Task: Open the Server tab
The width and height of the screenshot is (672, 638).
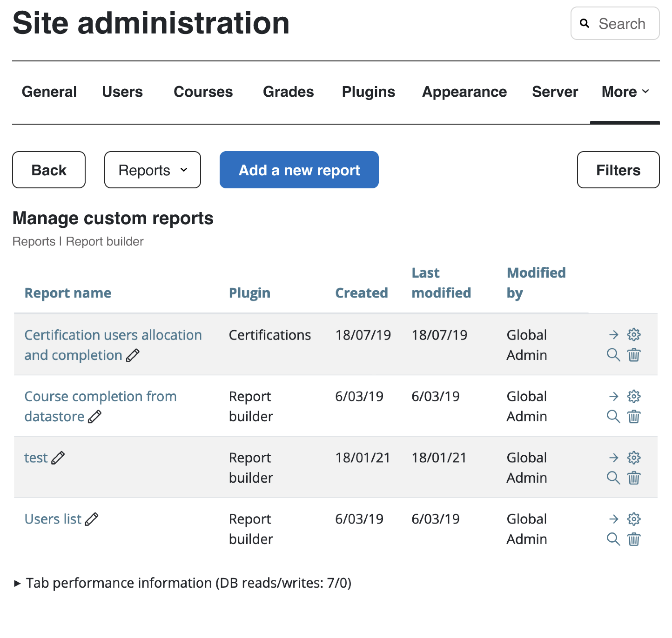Action: pyautogui.click(x=555, y=92)
